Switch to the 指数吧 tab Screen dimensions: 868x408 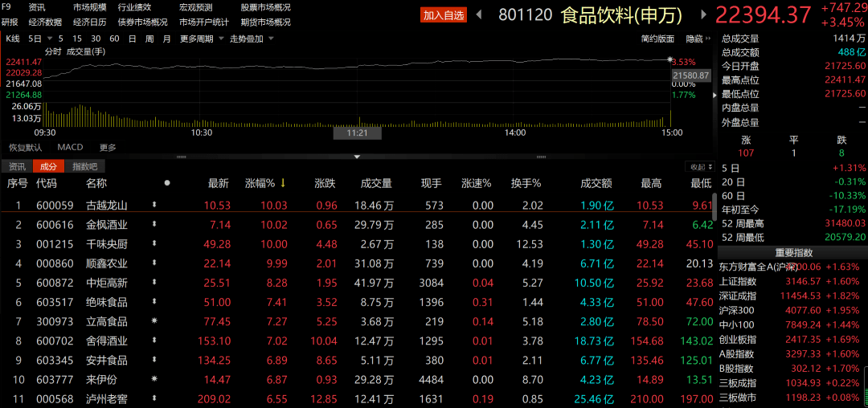click(x=84, y=166)
